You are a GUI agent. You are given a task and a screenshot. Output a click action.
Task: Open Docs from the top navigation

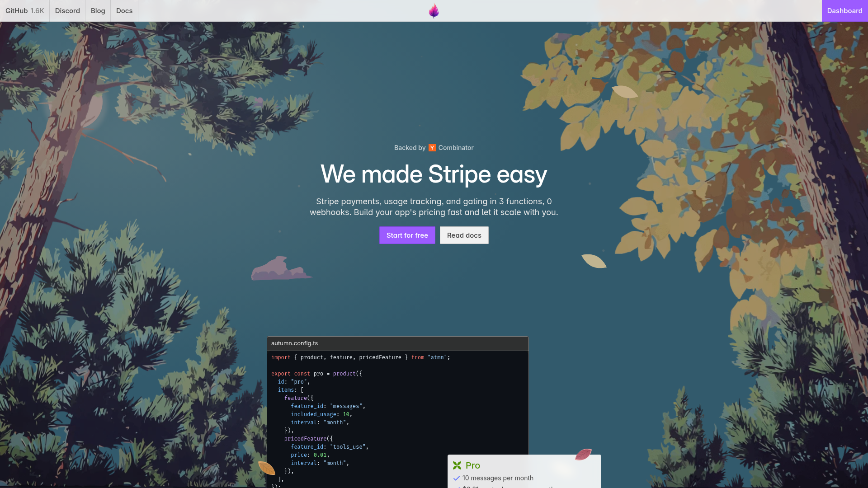124,11
